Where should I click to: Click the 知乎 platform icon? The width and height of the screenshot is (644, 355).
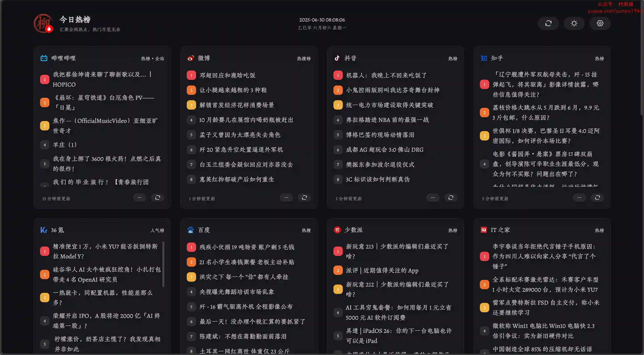483,58
